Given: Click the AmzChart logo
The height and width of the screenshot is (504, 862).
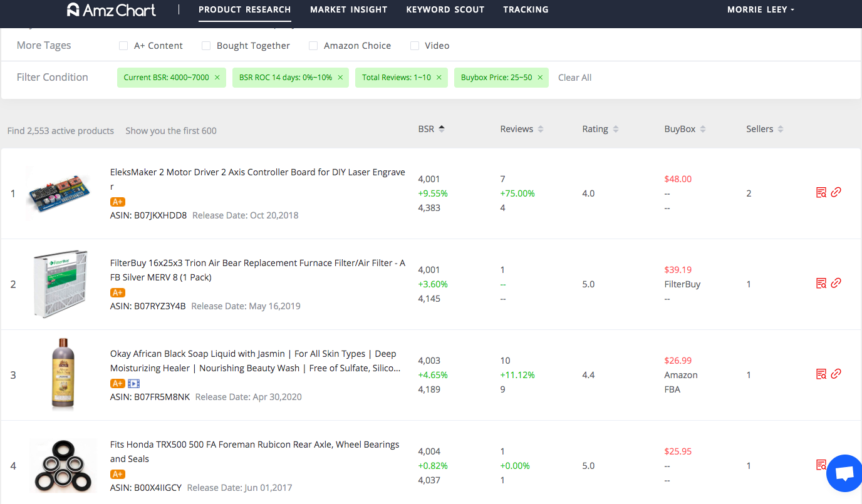Looking at the screenshot, I should tap(111, 10).
